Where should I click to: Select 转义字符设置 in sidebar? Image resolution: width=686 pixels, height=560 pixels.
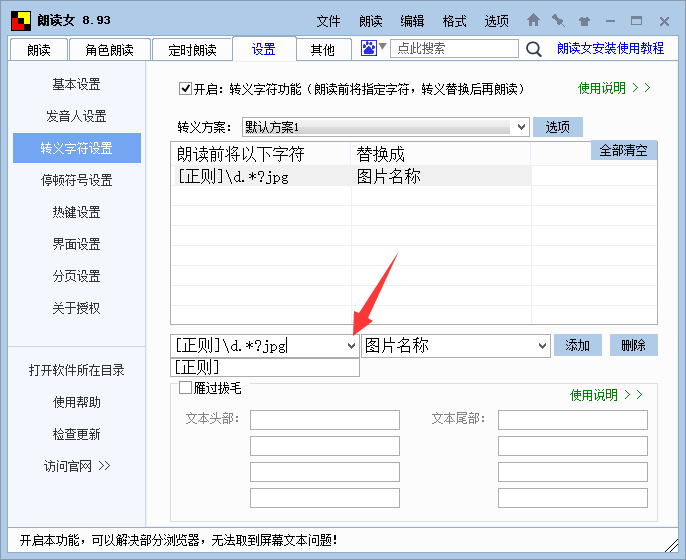tap(77, 148)
